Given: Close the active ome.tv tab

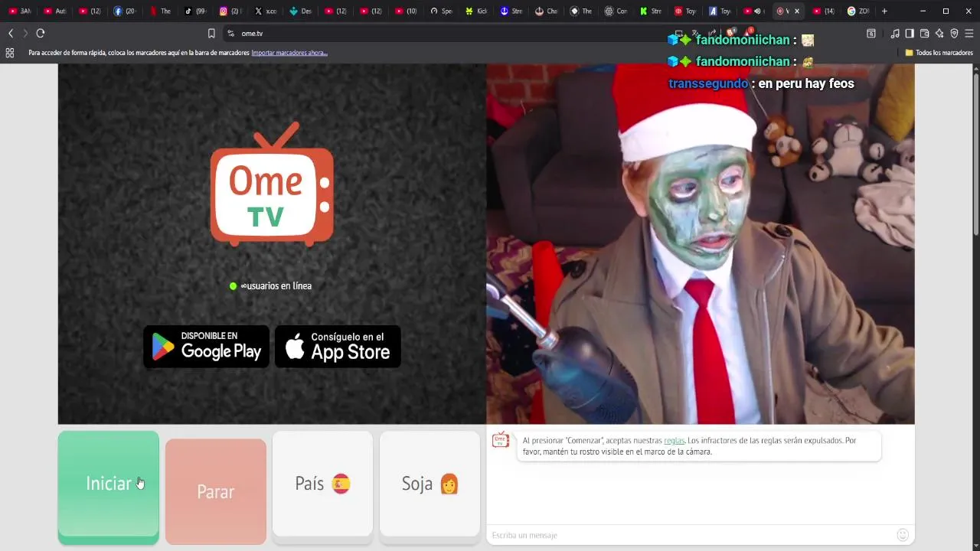Looking at the screenshot, I should click(797, 11).
